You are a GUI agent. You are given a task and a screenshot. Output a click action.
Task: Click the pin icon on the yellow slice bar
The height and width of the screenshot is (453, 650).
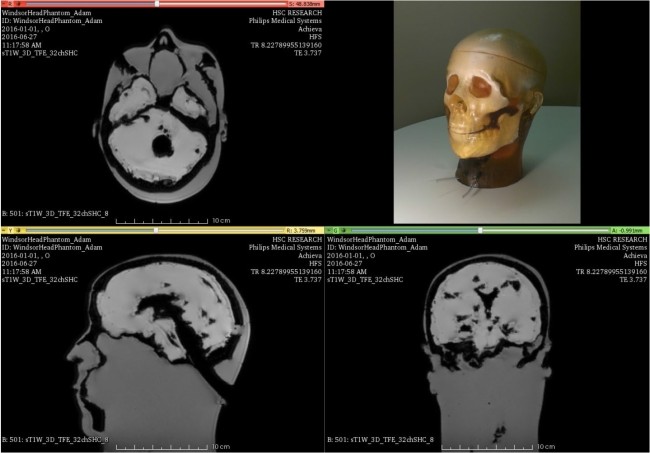coord(3,230)
